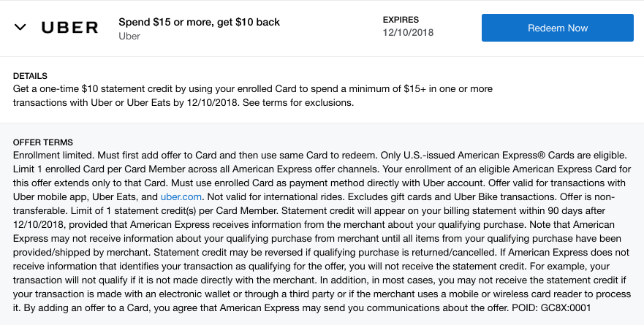This screenshot has height=325, width=644.
Task: Click the DETAILS heading
Action: pos(30,76)
